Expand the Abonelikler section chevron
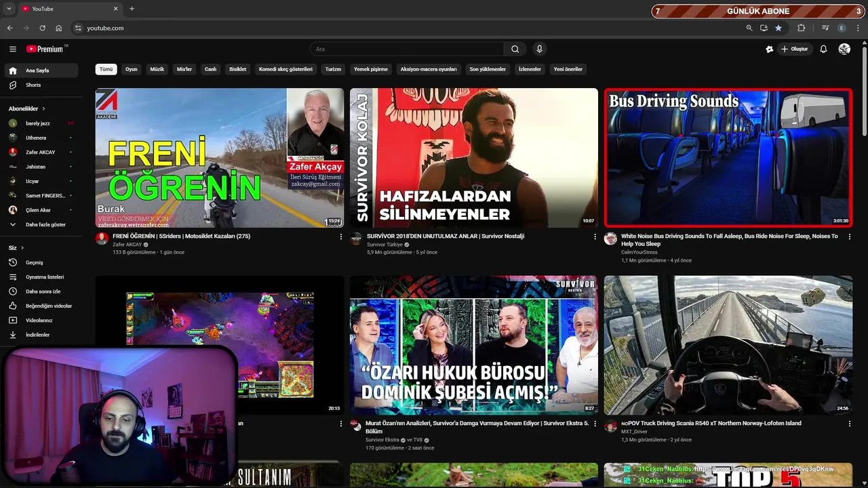Viewport: 868px width, 488px height. [x=43, y=108]
